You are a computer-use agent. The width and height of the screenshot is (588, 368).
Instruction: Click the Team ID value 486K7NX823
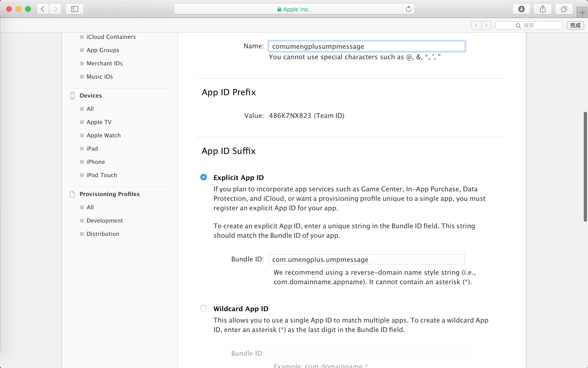click(x=290, y=116)
